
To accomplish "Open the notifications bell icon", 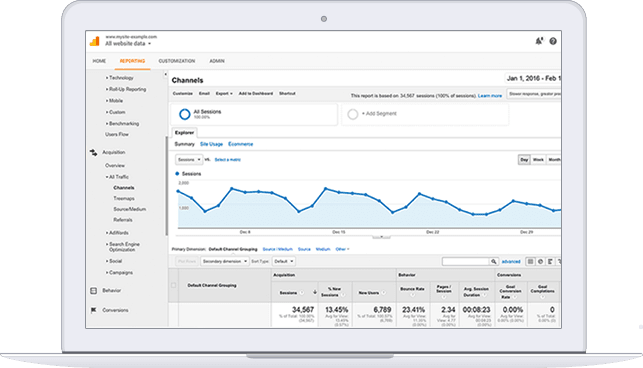I will [x=539, y=41].
